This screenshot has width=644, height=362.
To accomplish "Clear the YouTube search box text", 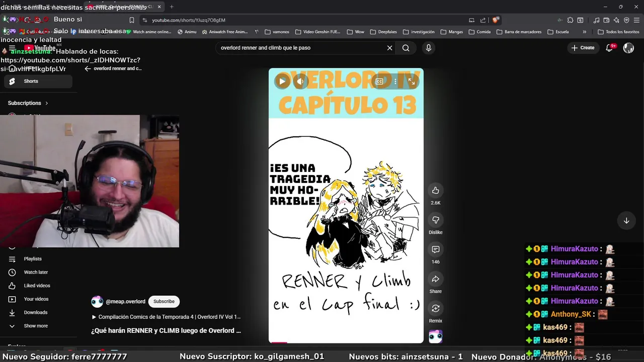I will (x=389, y=48).
